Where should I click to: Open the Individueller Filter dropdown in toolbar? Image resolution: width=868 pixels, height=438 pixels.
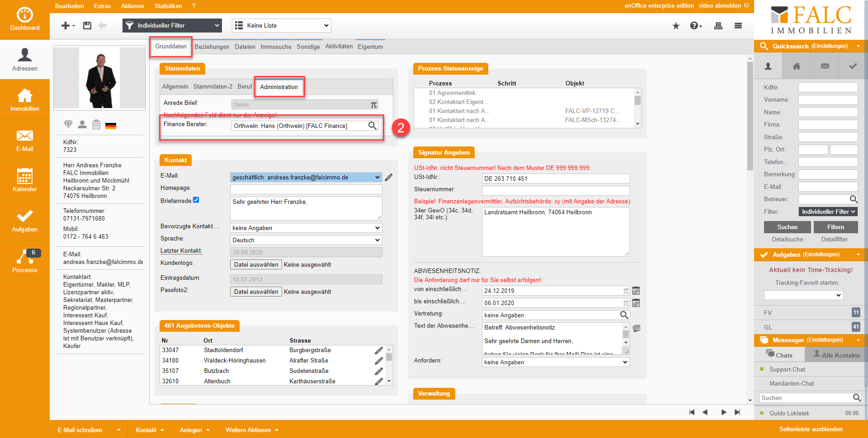pos(172,26)
